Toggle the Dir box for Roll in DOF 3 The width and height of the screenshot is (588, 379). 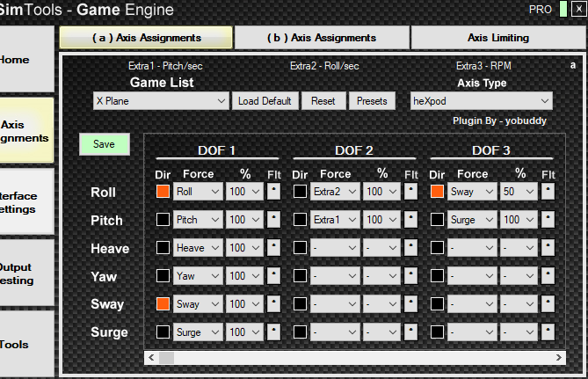click(437, 191)
